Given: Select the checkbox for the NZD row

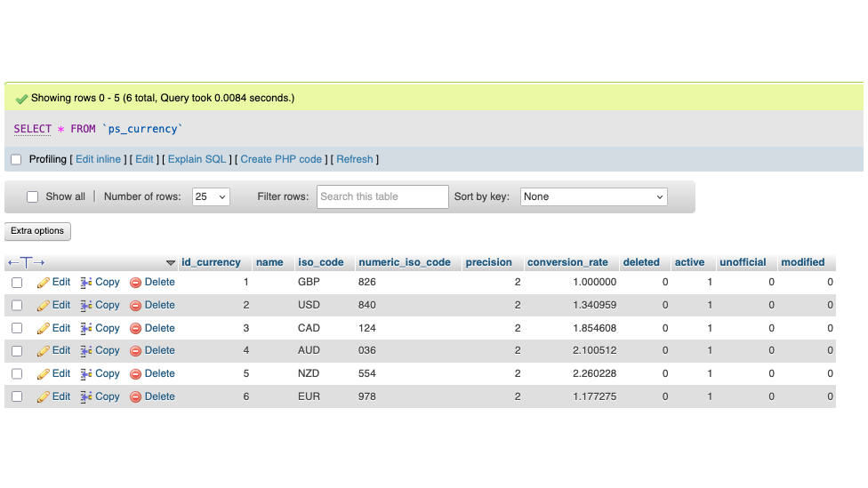Looking at the screenshot, I should pyautogui.click(x=17, y=374).
